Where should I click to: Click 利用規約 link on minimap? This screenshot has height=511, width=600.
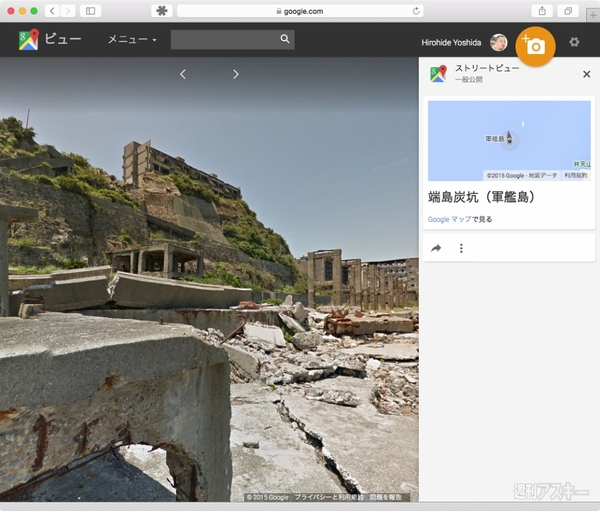pyautogui.click(x=576, y=175)
